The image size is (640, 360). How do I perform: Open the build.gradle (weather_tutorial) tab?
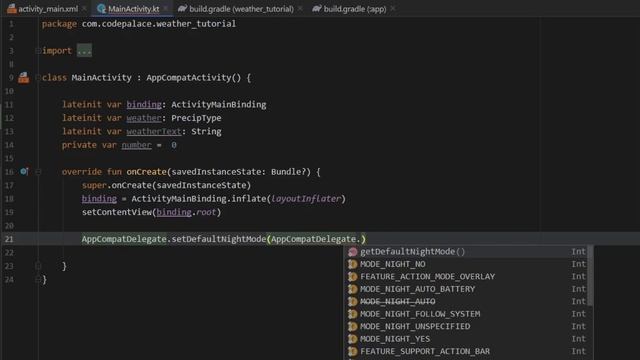pos(241,9)
